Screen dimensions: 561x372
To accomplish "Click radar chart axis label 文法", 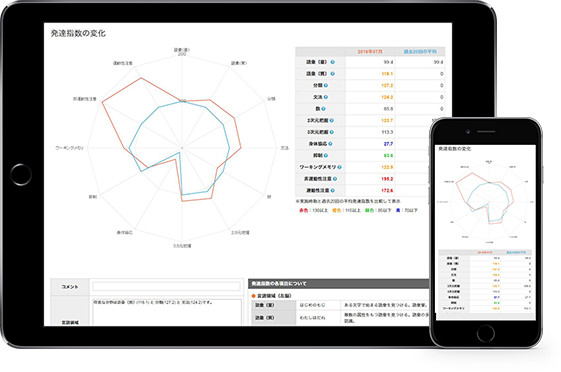I will pyautogui.click(x=284, y=148).
